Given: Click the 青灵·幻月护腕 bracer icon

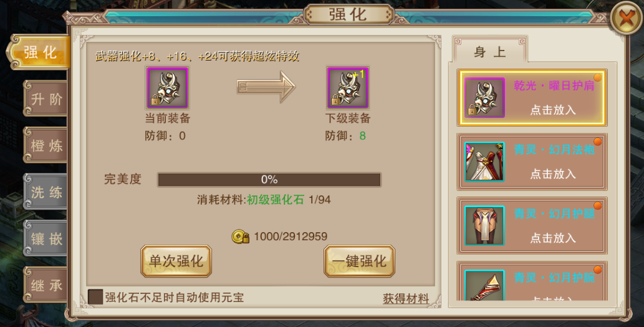Looking at the screenshot, I should pyautogui.click(x=484, y=285).
